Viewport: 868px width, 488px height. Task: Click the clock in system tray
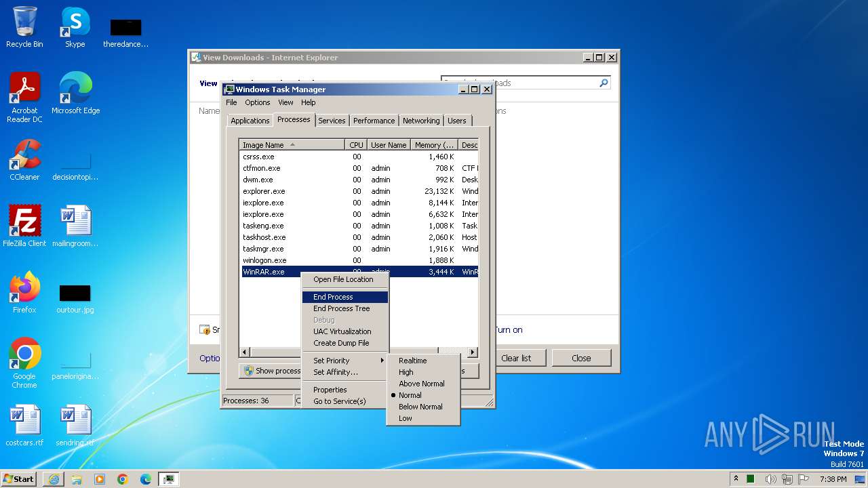click(833, 479)
